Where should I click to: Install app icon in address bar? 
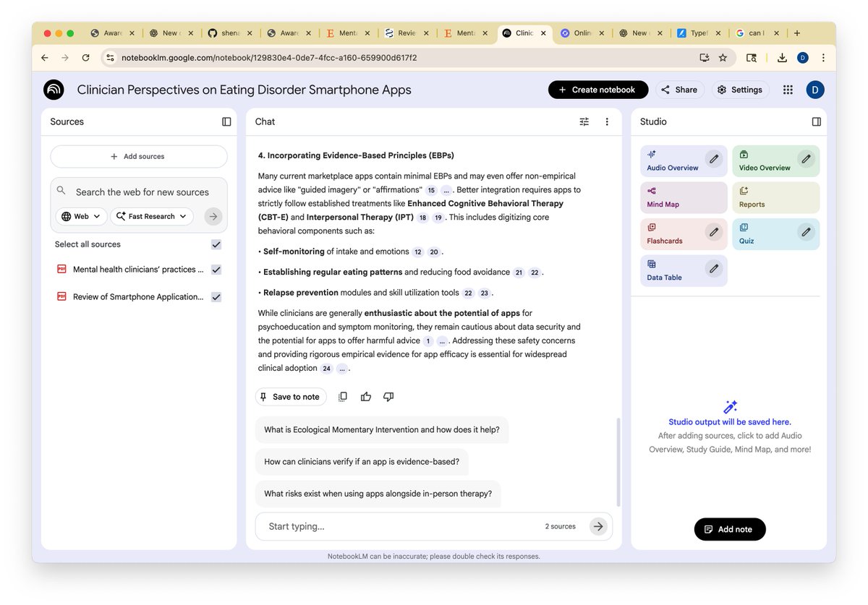[x=704, y=58]
